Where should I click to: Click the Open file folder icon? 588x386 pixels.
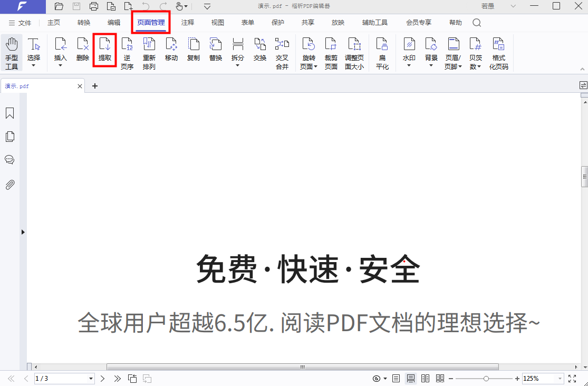coord(59,6)
